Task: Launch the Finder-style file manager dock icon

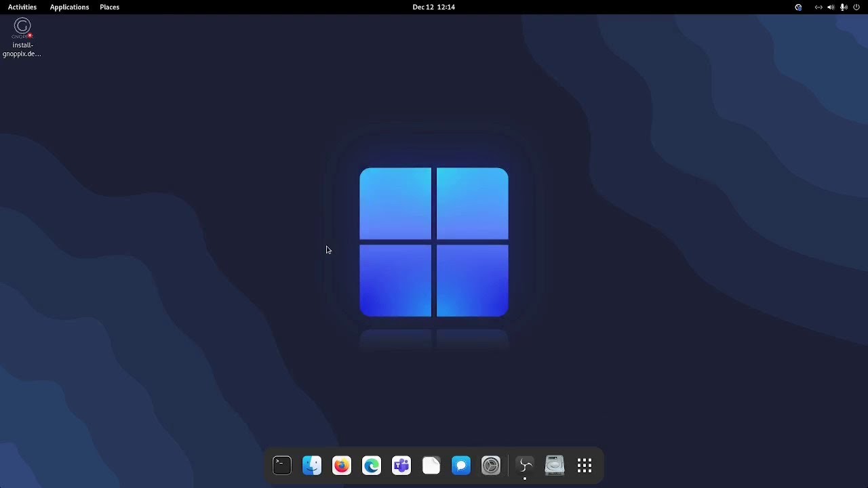Action: point(312,466)
